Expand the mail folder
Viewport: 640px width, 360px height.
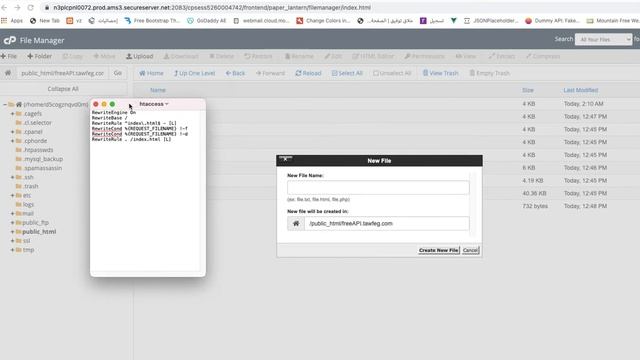coord(12,213)
